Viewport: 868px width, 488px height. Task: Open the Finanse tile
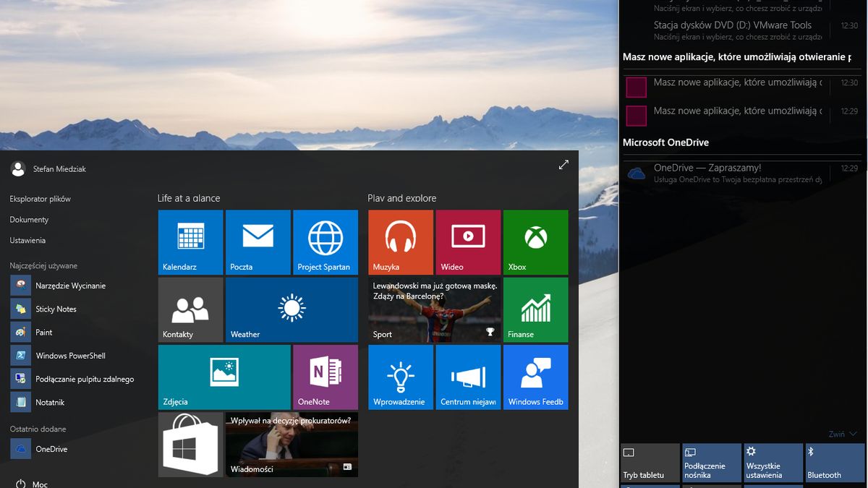[535, 309]
